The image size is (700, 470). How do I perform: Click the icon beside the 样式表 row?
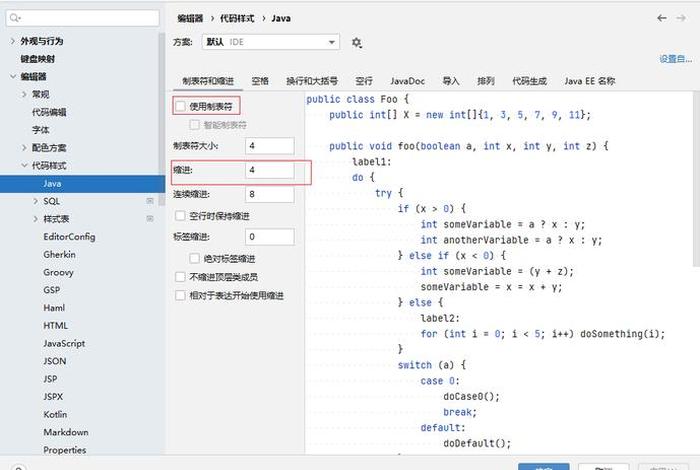click(150, 219)
